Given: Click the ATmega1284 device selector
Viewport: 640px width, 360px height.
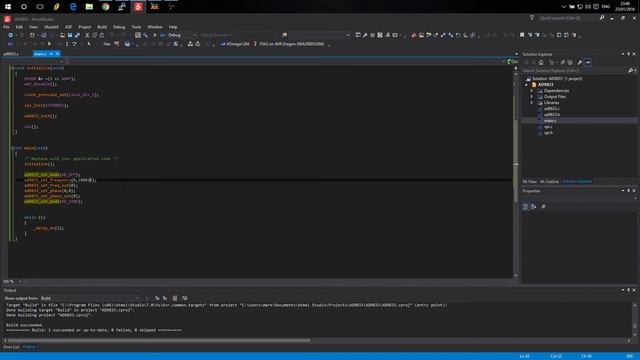Looking at the screenshot, I should [x=235, y=44].
